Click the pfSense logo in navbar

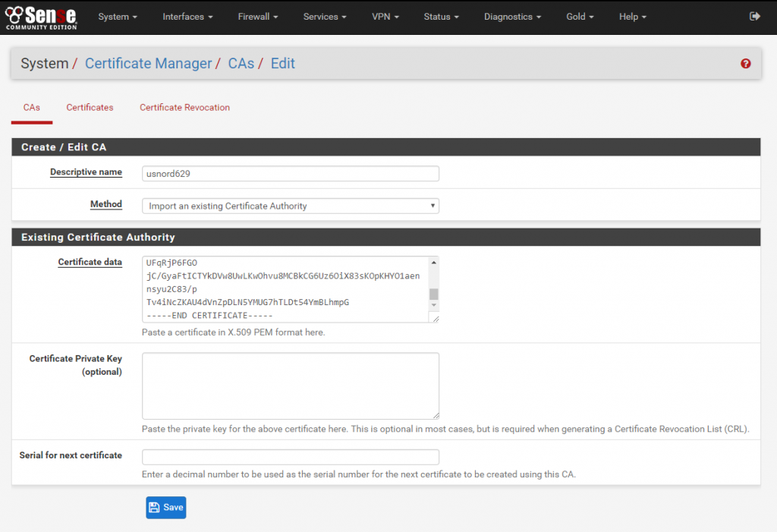[x=42, y=16]
